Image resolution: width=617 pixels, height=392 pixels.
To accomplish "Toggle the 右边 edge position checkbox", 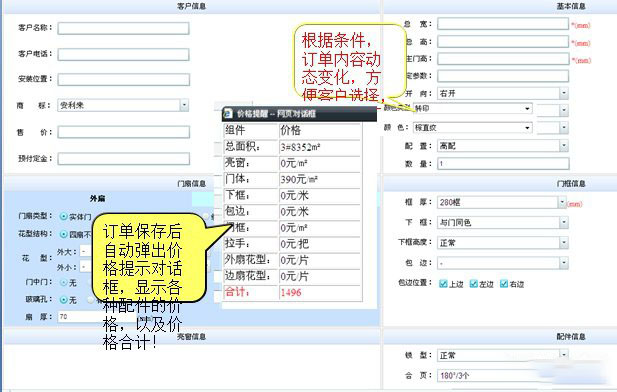I will pos(504,284).
